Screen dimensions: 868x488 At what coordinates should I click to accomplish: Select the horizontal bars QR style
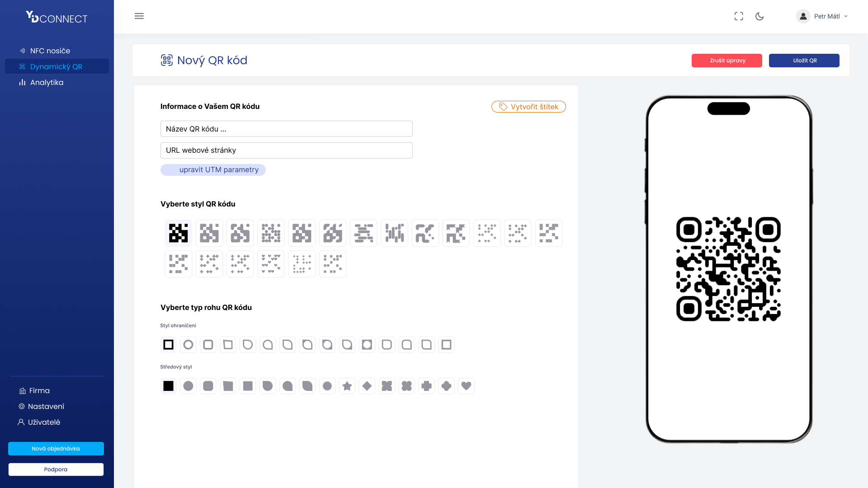pyautogui.click(x=363, y=233)
